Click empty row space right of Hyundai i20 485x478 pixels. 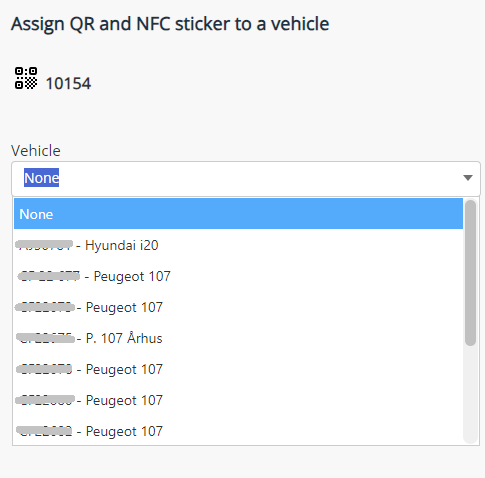pos(310,245)
